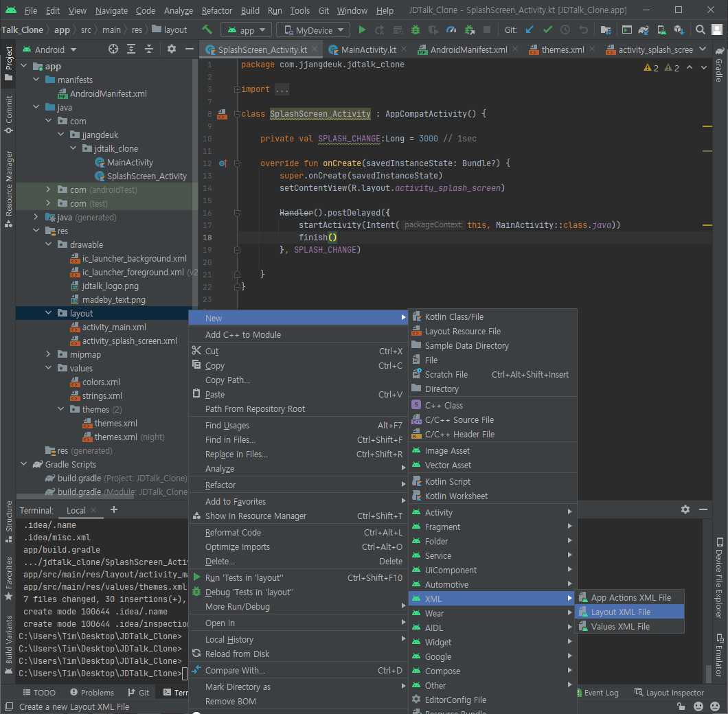Screen dimensions: 728x714
Task: Expand the mipmap folder
Action: [x=48, y=354]
